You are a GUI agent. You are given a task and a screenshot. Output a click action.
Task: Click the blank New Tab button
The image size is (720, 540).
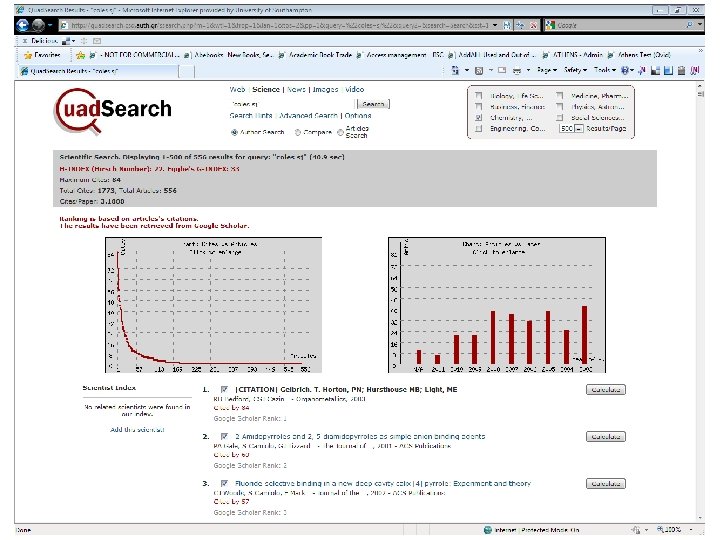[x=186, y=71]
